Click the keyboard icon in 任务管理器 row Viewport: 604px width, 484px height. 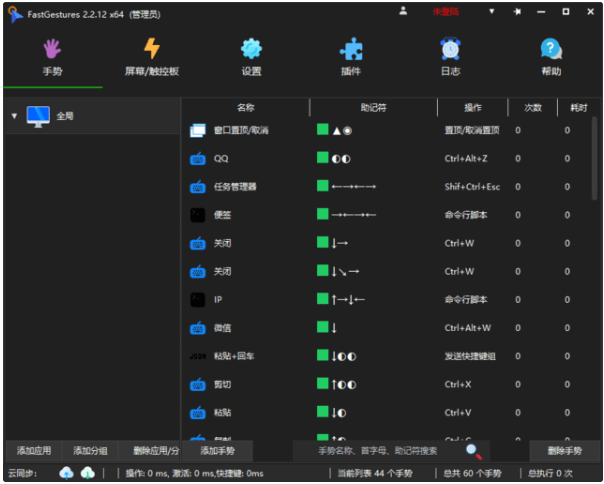198,187
